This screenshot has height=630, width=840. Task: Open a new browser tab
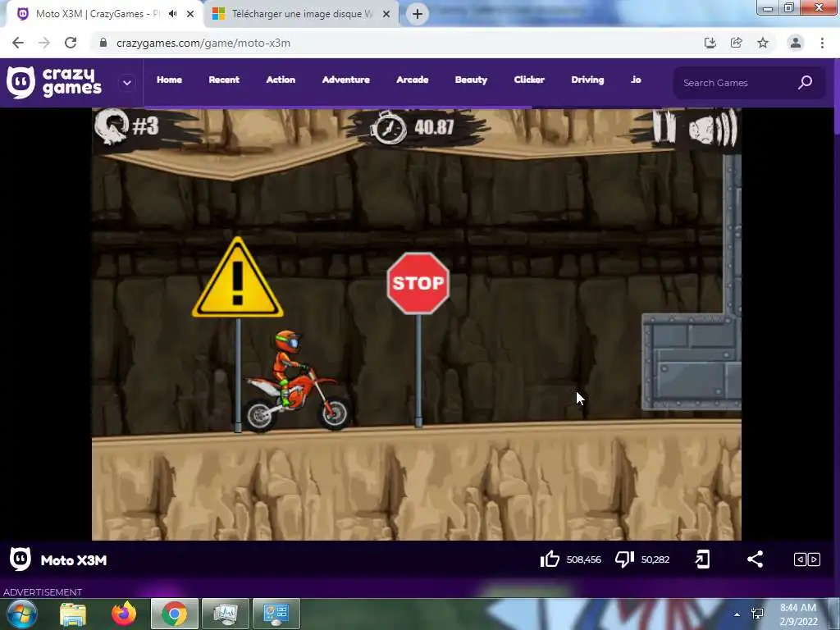pyautogui.click(x=418, y=15)
